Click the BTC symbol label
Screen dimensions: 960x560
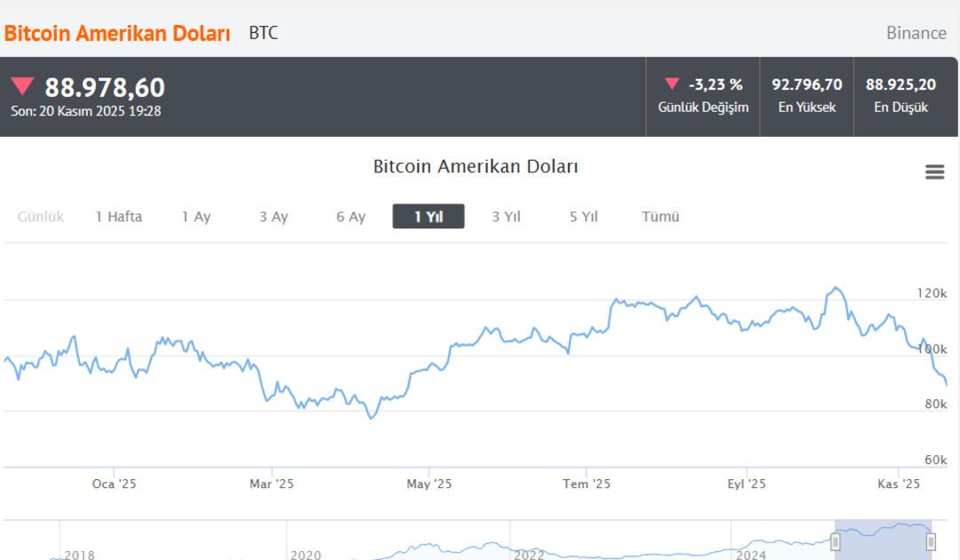[263, 33]
